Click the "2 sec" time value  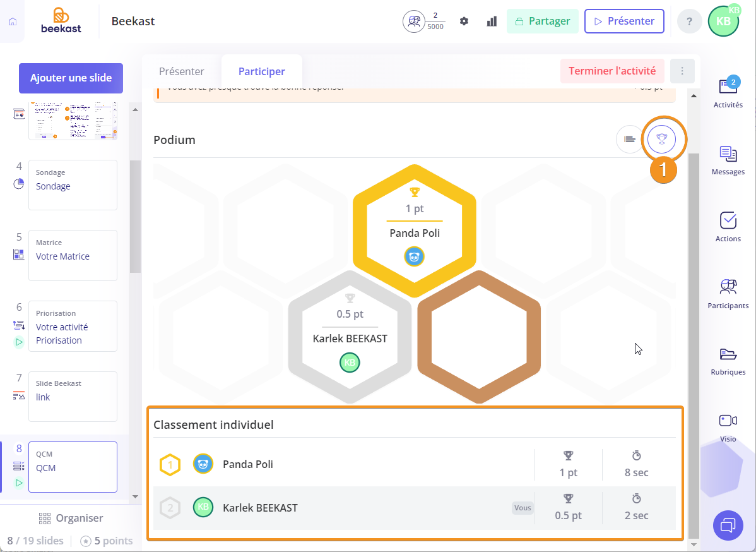[637, 515]
